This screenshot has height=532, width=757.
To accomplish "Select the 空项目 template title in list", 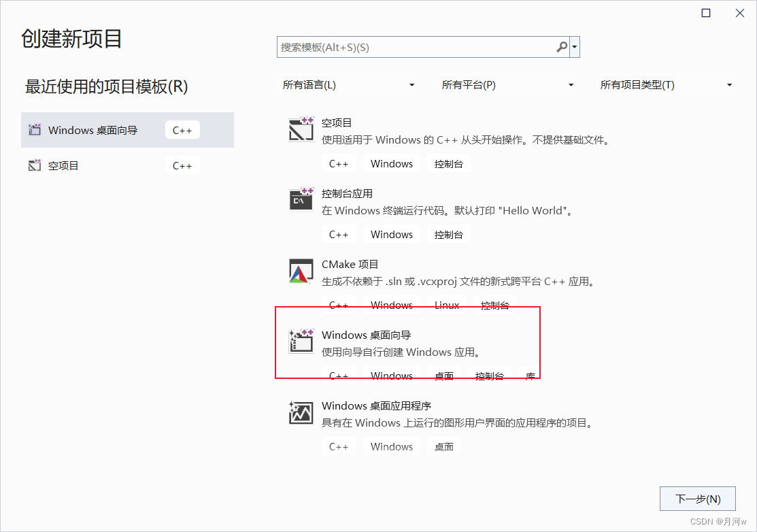I will pyautogui.click(x=337, y=122).
